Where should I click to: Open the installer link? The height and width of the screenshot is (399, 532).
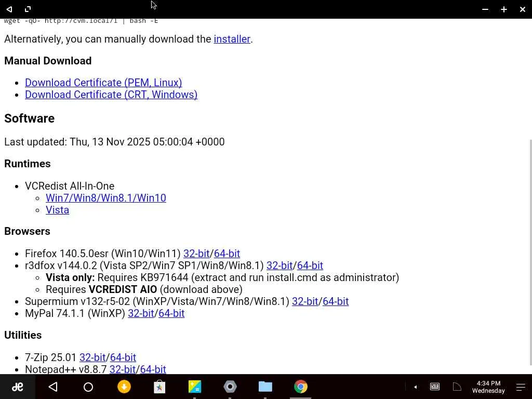click(x=232, y=39)
